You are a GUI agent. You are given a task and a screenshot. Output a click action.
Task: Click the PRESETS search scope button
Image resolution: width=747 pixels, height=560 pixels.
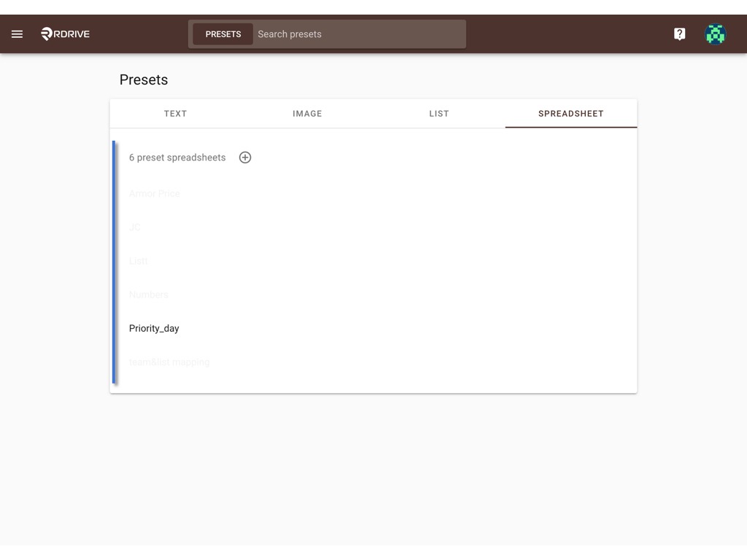point(223,34)
